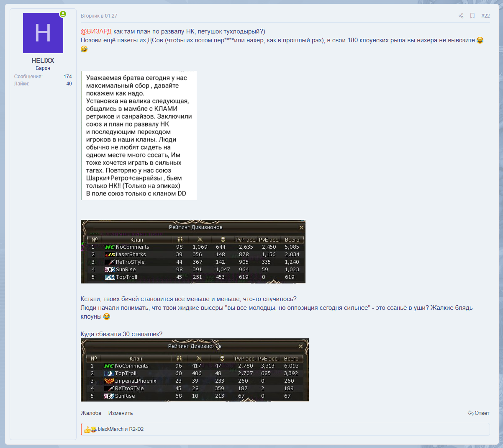Open the blackMarch и R2-D2 reactions list
The height and width of the screenshot is (448, 503).
[x=121, y=429]
